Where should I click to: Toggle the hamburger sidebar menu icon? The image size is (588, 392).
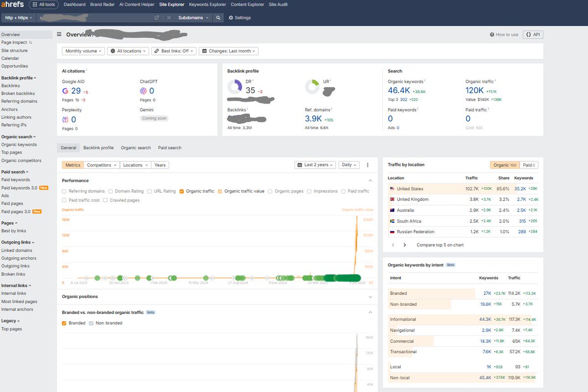point(59,34)
